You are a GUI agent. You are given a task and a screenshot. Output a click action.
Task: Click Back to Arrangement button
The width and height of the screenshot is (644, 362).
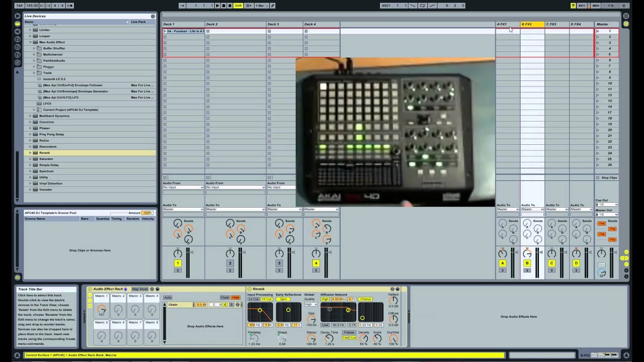pos(249,6)
